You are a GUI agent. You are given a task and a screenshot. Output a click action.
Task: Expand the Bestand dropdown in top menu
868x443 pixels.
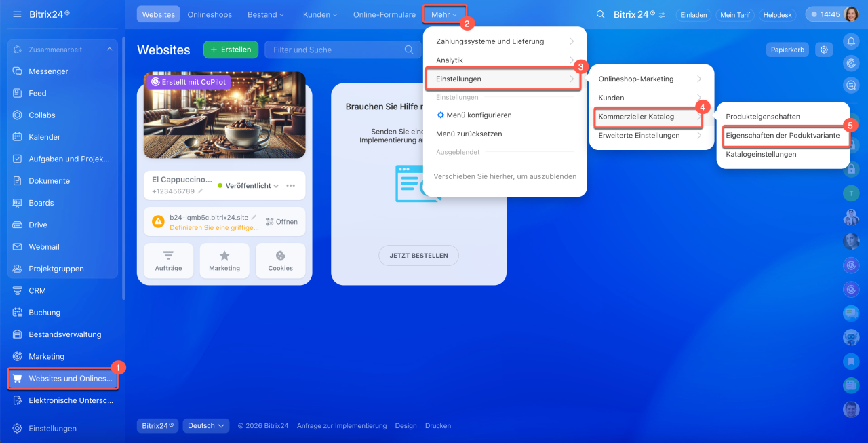pos(266,14)
